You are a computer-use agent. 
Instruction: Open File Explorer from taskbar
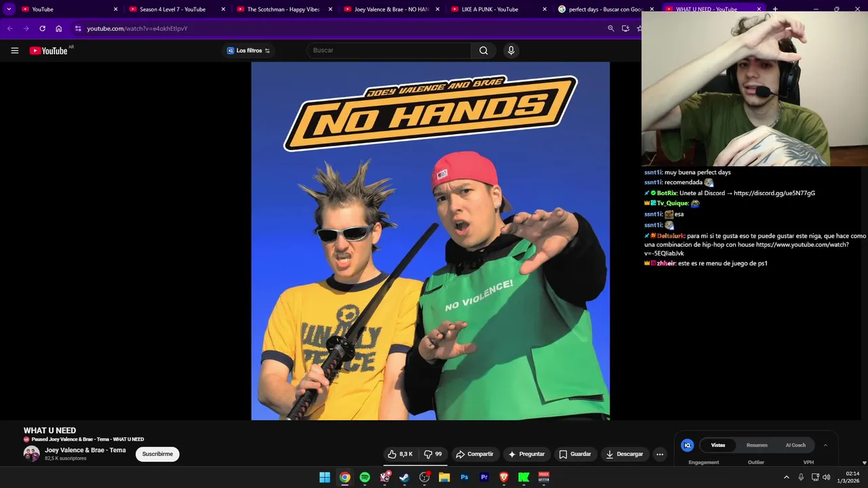(444, 477)
